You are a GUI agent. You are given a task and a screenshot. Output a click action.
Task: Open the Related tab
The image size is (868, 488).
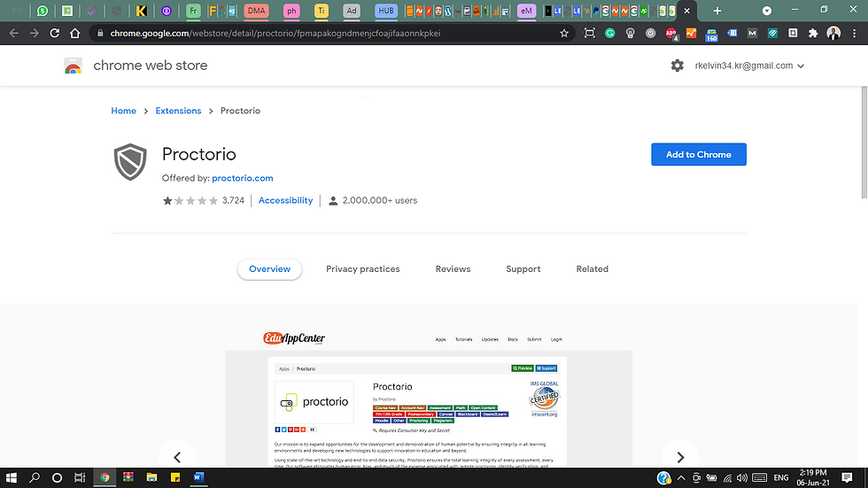[592, 269]
